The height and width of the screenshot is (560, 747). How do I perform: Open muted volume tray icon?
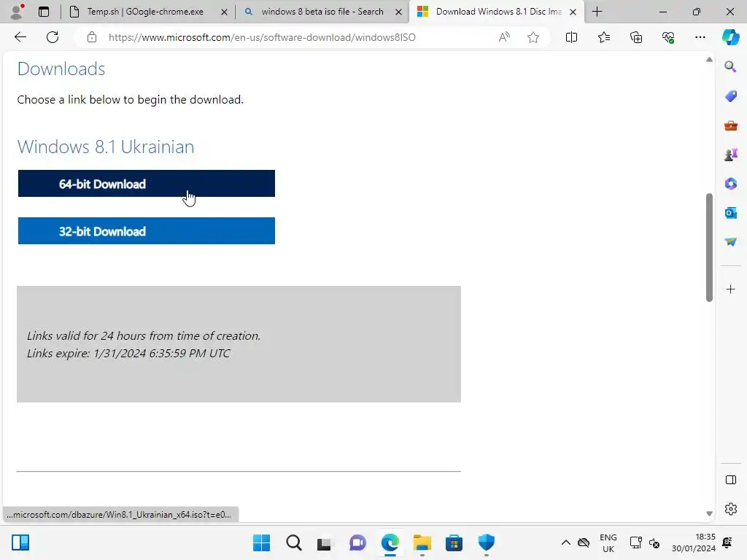(x=654, y=542)
